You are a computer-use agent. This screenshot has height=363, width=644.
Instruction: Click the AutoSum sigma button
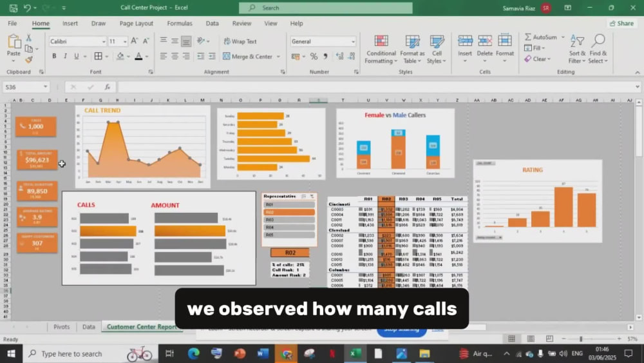click(x=541, y=37)
